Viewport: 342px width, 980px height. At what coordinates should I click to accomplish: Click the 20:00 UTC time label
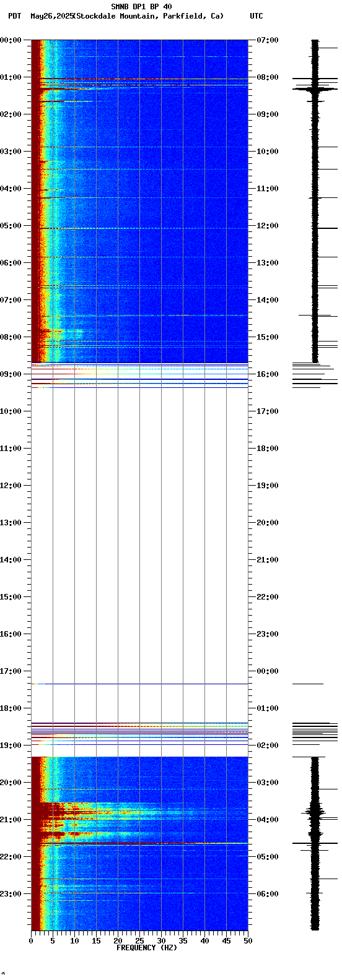point(268,523)
